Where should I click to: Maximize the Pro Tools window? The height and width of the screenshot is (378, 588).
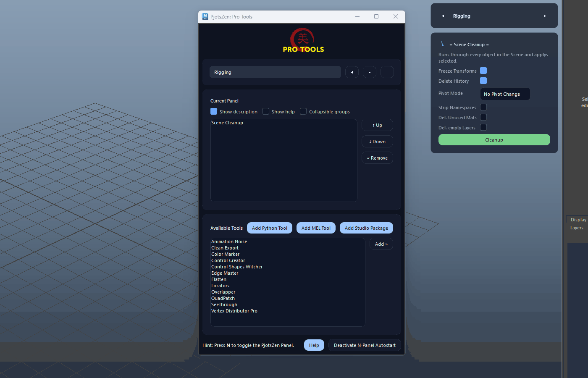376,16
